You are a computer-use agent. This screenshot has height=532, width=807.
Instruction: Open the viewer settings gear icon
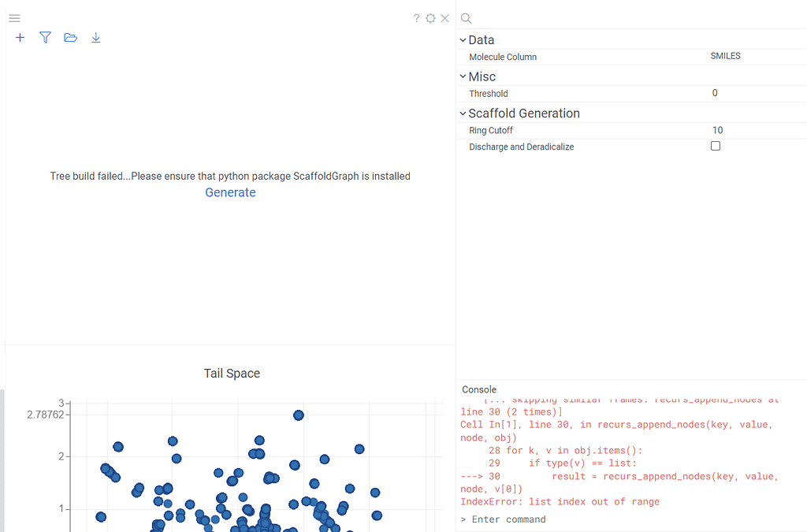coord(431,19)
